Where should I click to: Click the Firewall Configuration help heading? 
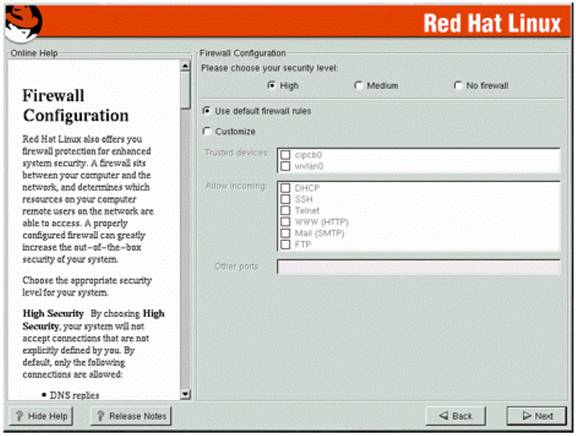(x=76, y=105)
